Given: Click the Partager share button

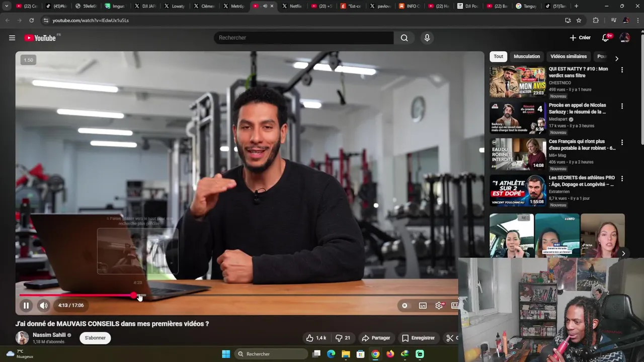Looking at the screenshot, I should (x=376, y=338).
